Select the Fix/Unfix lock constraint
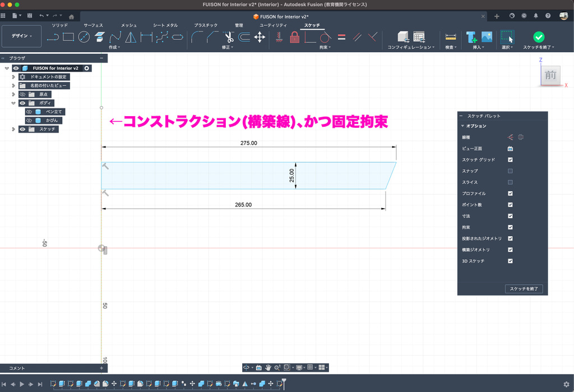 pyautogui.click(x=294, y=37)
